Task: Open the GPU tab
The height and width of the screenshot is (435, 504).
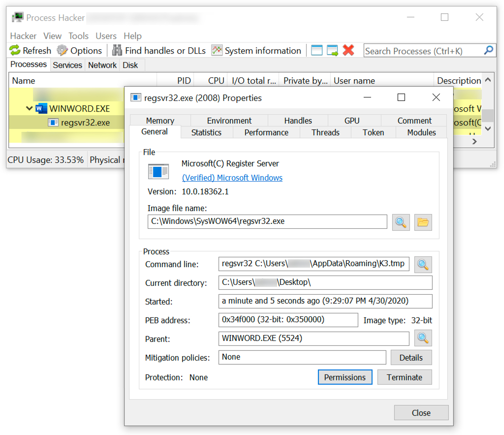Action: pyautogui.click(x=352, y=121)
